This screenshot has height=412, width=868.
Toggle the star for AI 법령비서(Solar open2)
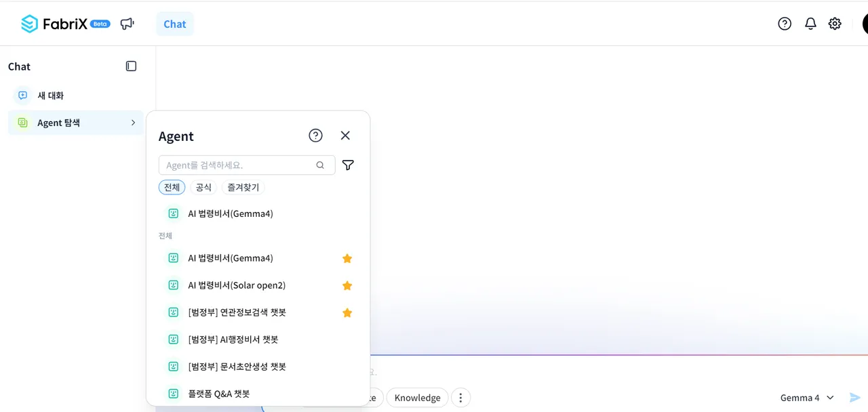(x=347, y=285)
